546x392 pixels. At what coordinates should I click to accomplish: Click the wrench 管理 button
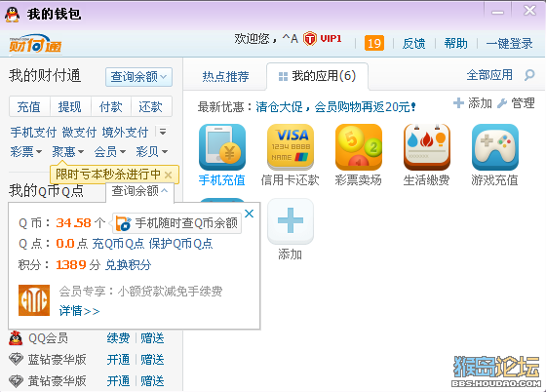[516, 103]
